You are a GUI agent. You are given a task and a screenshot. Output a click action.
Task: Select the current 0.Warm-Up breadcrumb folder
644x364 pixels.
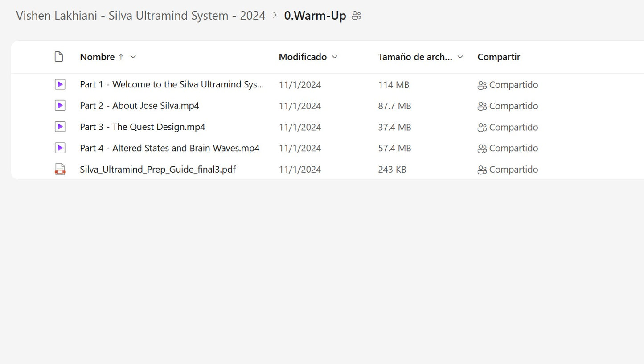click(315, 16)
